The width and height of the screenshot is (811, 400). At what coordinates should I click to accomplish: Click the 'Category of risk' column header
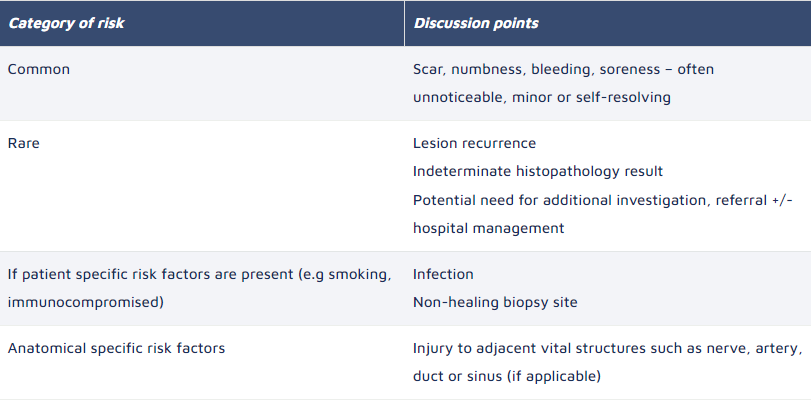tap(66, 23)
